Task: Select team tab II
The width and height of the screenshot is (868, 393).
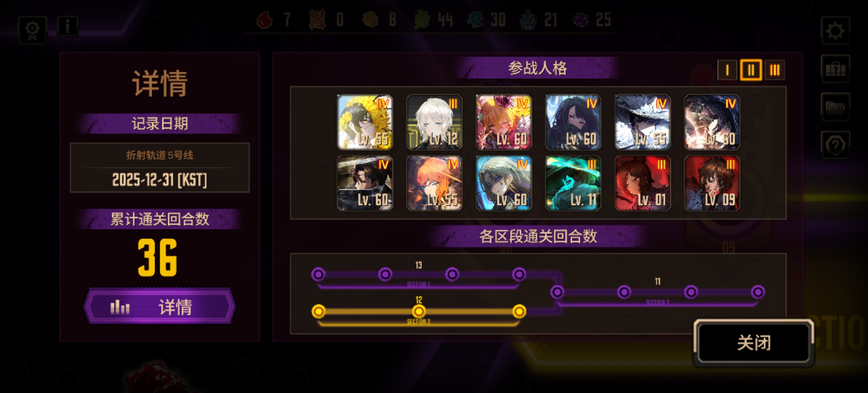Action: [751, 70]
